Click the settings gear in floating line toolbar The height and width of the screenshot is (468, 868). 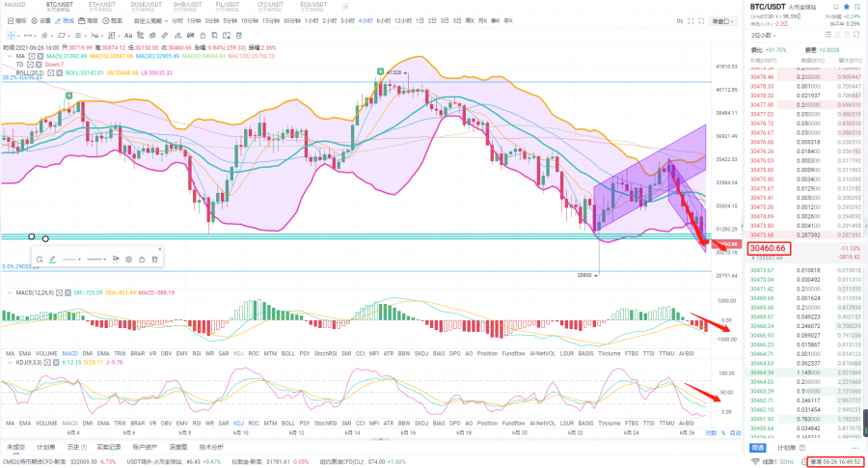128,260
